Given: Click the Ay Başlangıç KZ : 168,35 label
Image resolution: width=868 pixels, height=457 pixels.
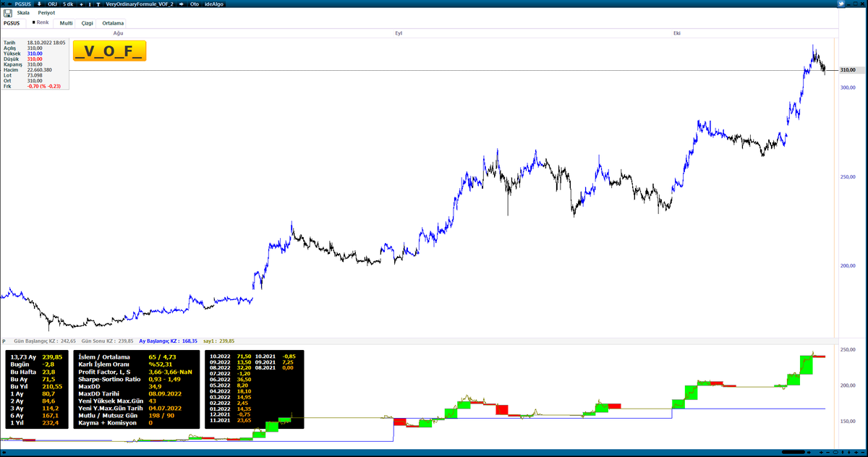Looking at the screenshot, I should (x=168, y=341).
